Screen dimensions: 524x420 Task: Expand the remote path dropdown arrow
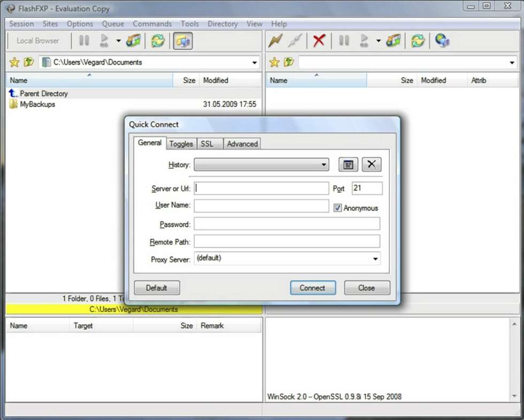(x=512, y=63)
